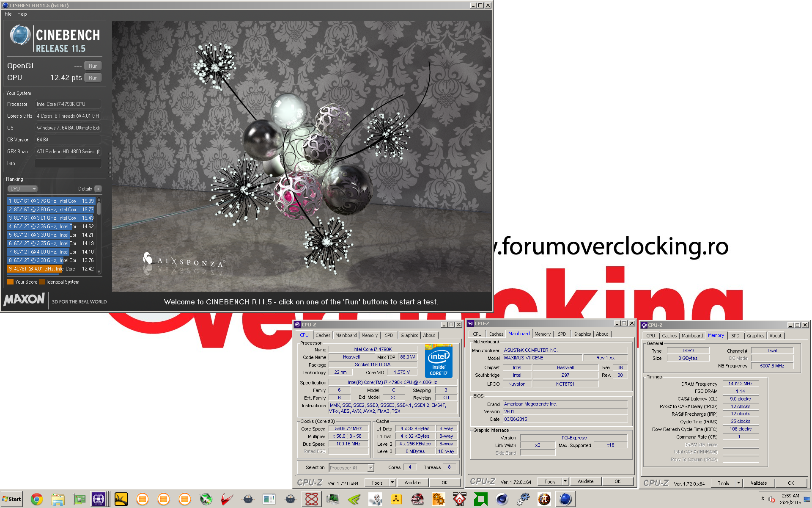Click OK in the CPU-tab CPU-Z window
This screenshot has height=508, width=812.
point(444,483)
